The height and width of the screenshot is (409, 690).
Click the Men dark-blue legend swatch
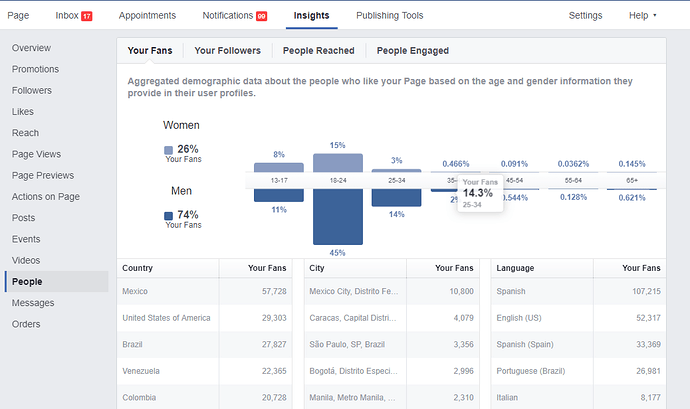168,216
